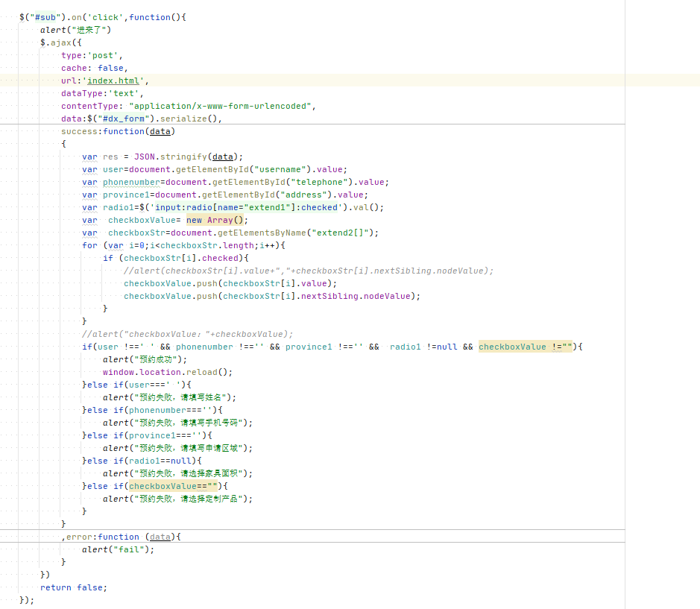Click the phonenumber variable declaration
Image resolution: width=700 pixels, height=609 pixels.
coord(131,182)
